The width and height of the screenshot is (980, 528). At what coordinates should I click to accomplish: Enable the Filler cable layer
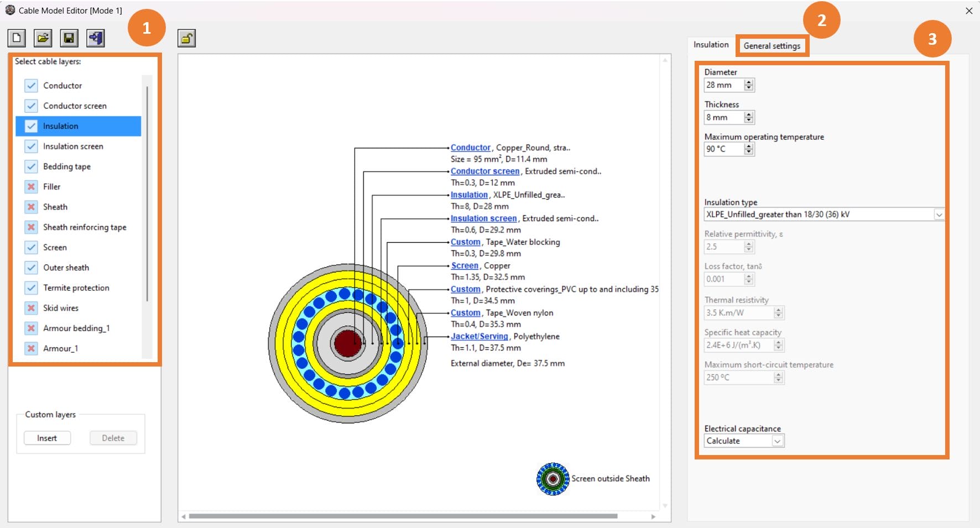[30, 186]
